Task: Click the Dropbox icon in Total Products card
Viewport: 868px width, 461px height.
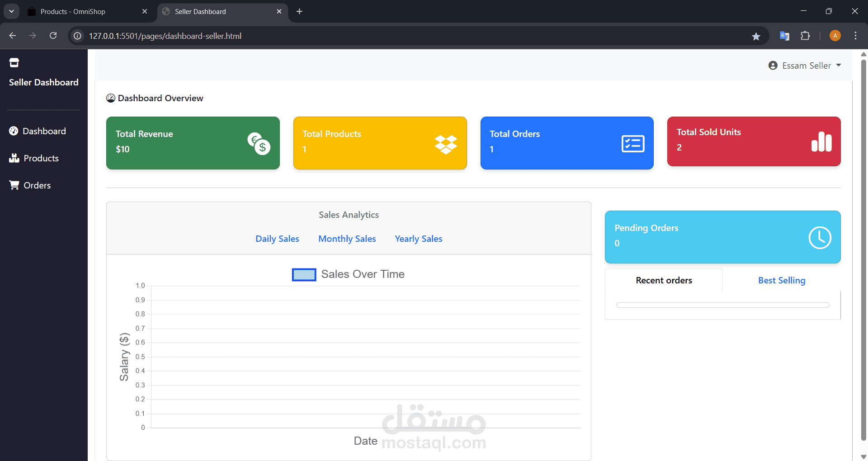Action: 446,144
